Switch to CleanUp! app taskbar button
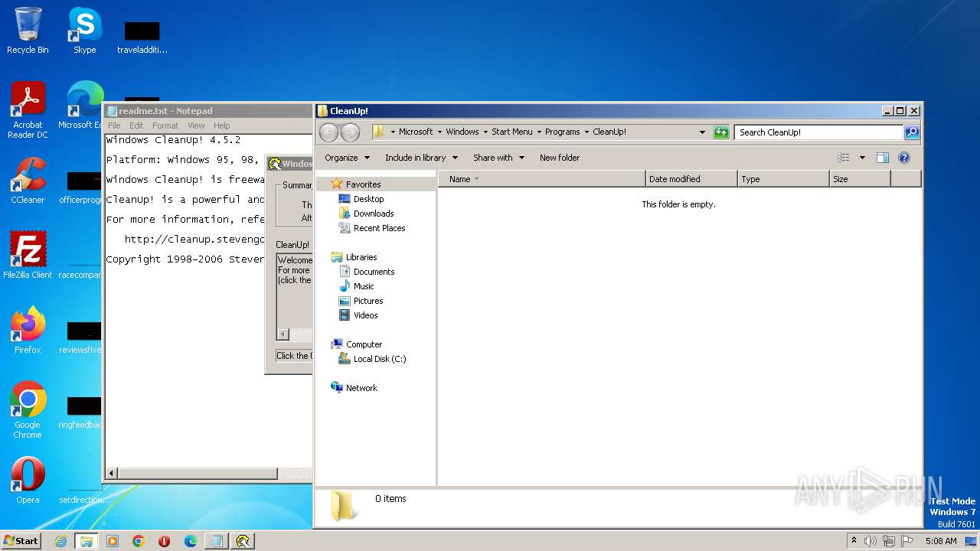The width and height of the screenshot is (980, 551). click(x=243, y=541)
